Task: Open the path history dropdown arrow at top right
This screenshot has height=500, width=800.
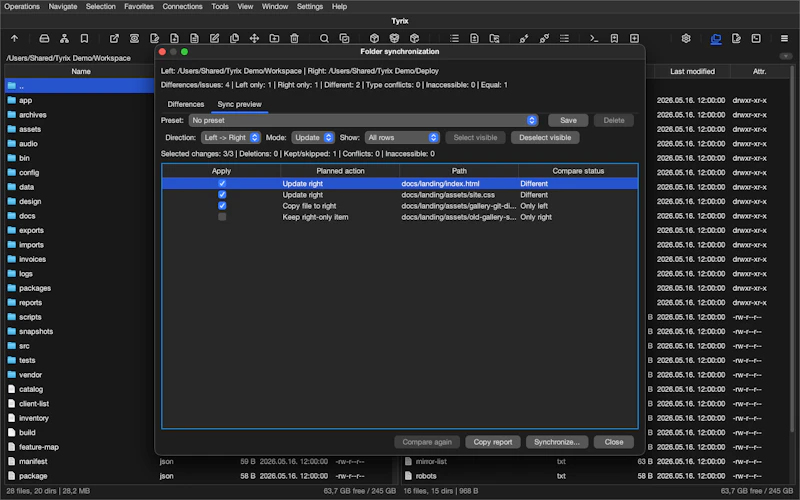Action: 786,56
